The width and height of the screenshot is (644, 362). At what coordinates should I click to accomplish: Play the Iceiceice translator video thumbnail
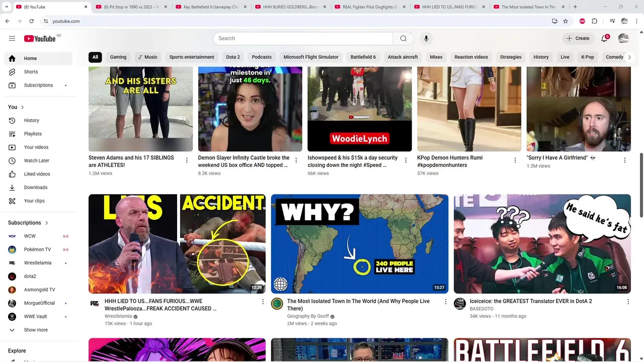pyautogui.click(x=542, y=244)
